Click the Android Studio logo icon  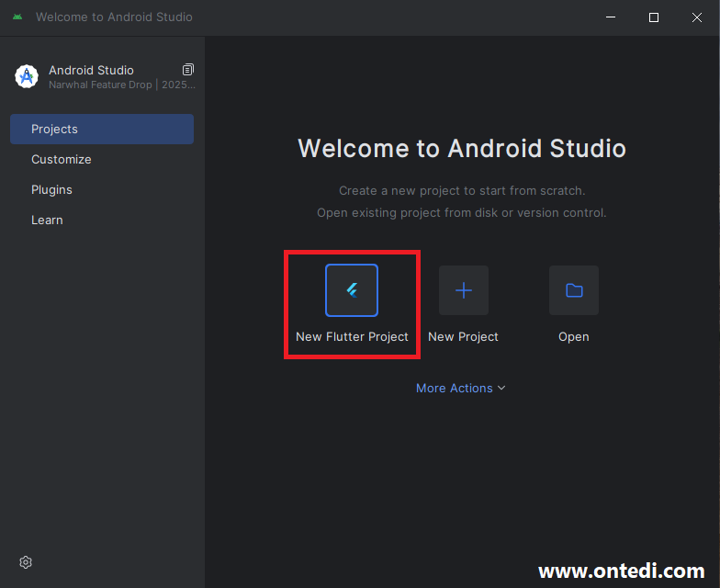[x=27, y=76]
